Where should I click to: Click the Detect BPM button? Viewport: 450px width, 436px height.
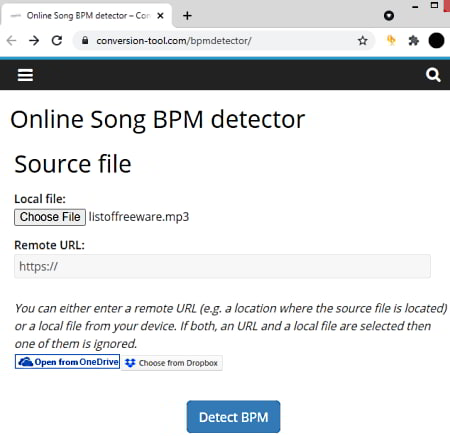(x=233, y=417)
